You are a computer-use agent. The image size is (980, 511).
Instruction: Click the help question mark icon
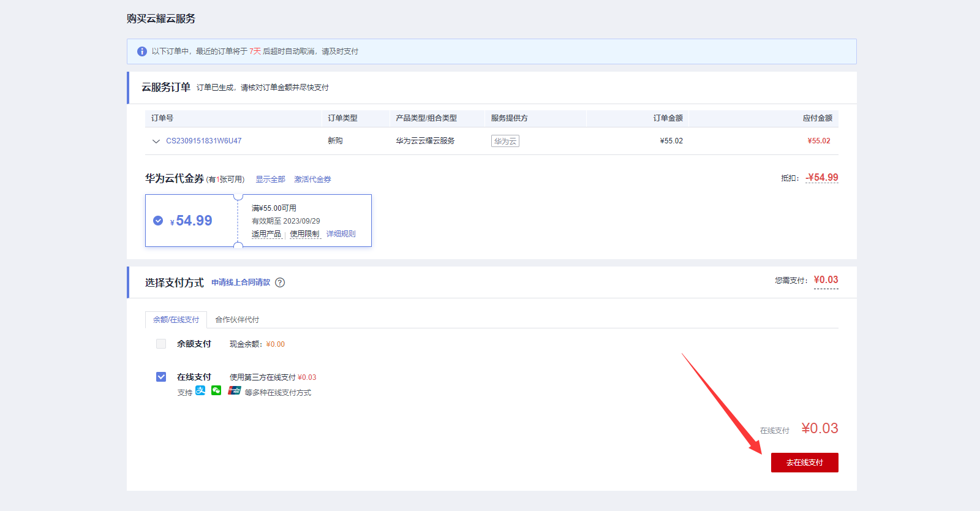point(280,282)
